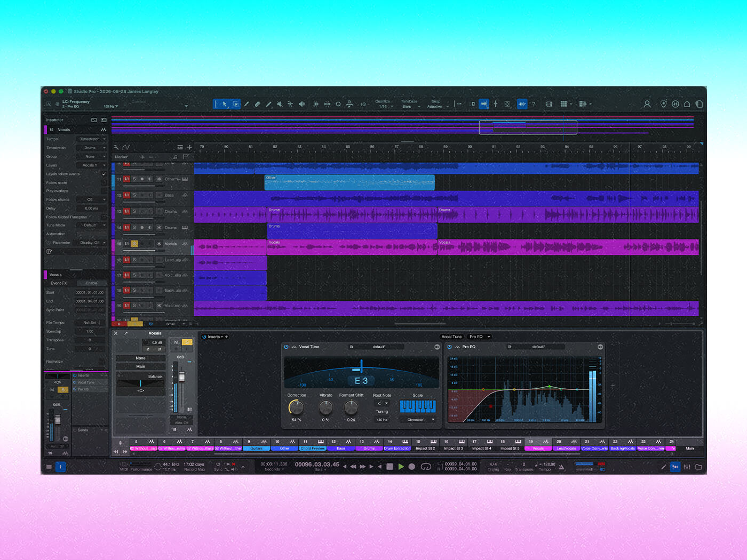747x560 pixels.
Task: Click the Vocals clip on track 15
Action: 352,247
